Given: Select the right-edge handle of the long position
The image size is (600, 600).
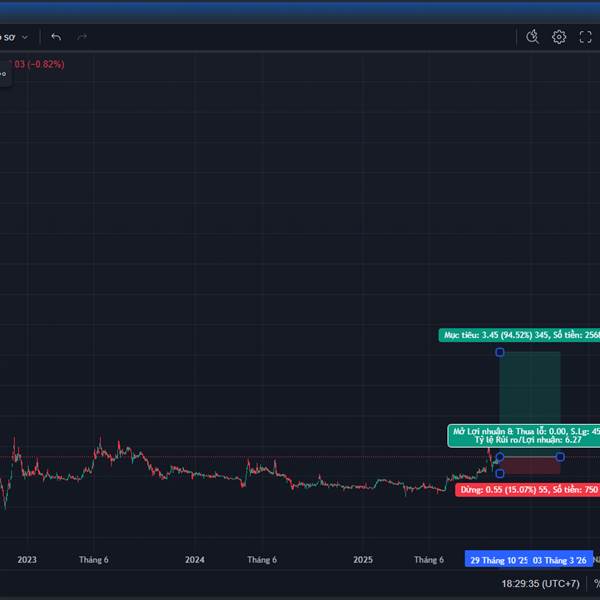Looking at the screenshot, I should tap(560, 457).
